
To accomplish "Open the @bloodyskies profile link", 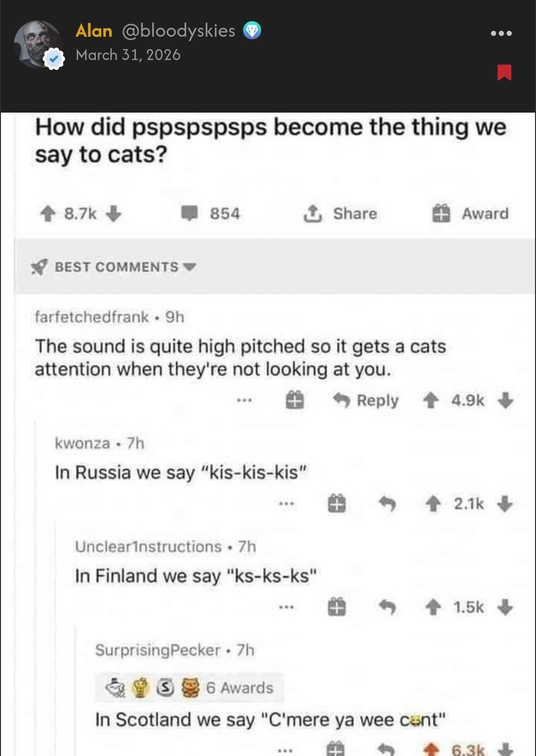I will pos(179,31).
